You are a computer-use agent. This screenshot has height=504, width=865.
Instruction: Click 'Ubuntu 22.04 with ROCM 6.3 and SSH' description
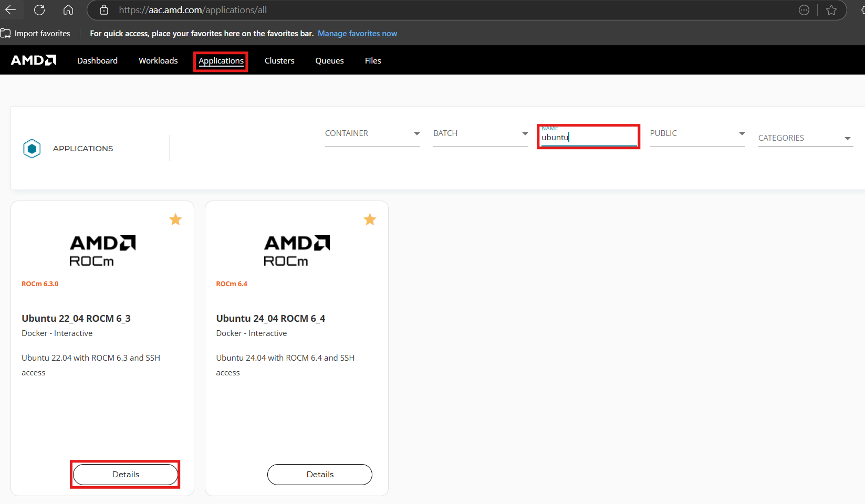[91, 358]
